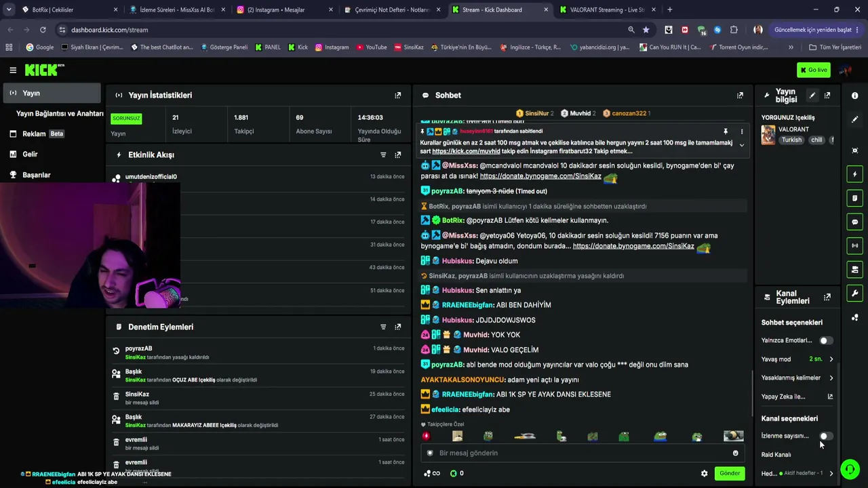The height and width of the screenshot is (488, 868).
Task: Bookmark this page with star icon
Action: (646, 30)
